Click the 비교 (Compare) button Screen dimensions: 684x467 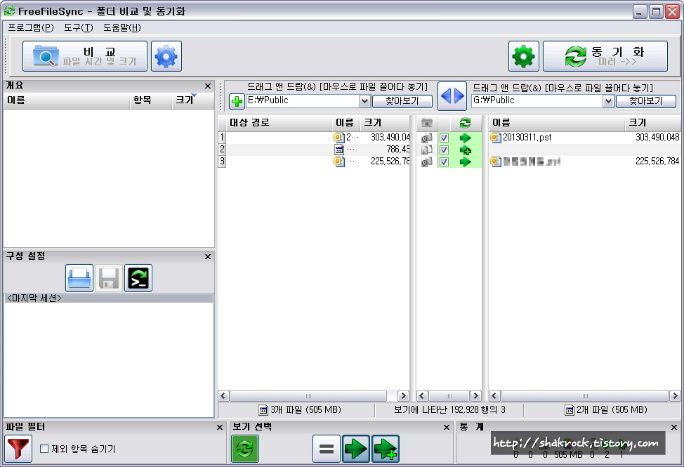[85, 56]
